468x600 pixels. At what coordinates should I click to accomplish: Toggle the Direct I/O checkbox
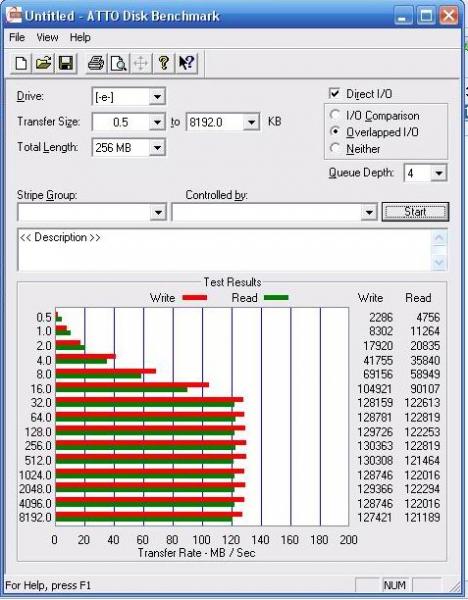(x=334, y=93)
